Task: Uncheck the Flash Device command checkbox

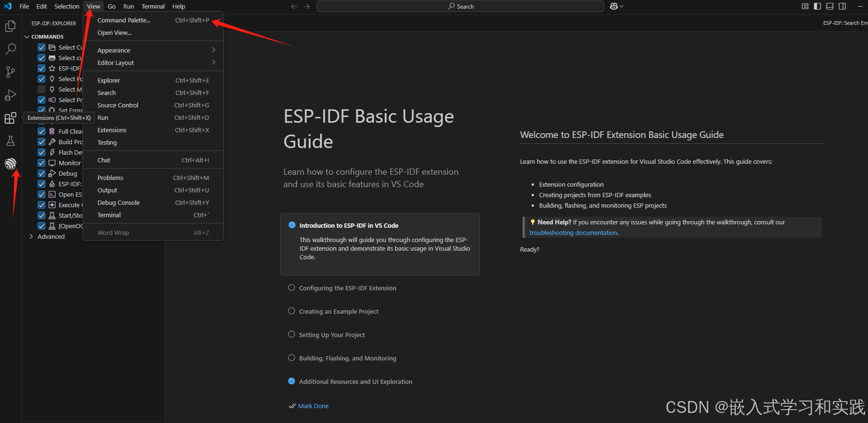Action: coord(42,152)
